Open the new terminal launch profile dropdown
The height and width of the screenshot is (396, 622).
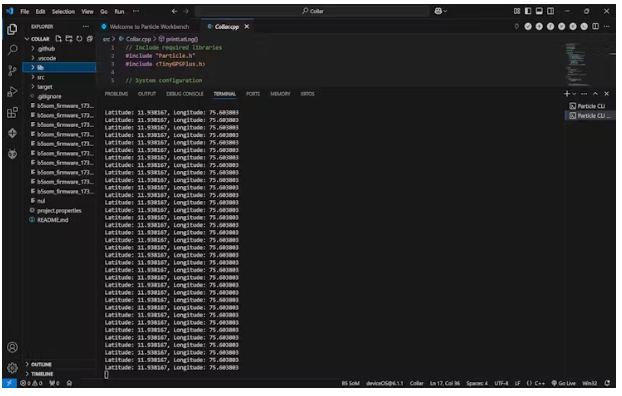[574, 94]
